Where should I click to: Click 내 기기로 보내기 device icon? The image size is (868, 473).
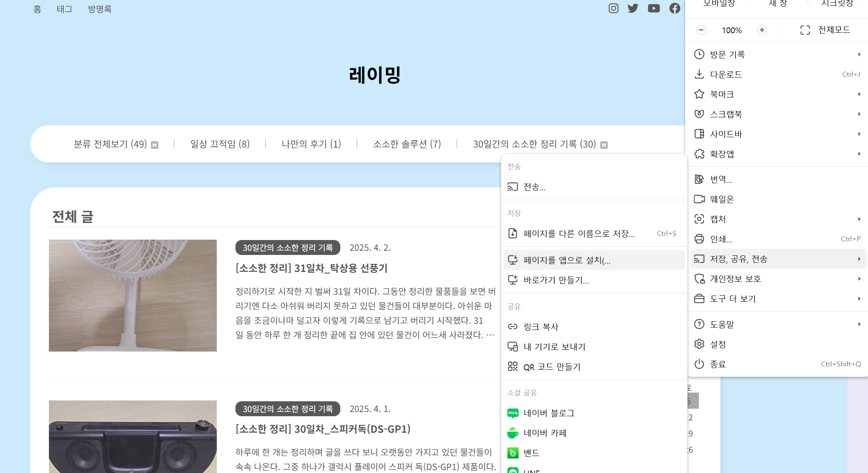[x=513, y=347]
